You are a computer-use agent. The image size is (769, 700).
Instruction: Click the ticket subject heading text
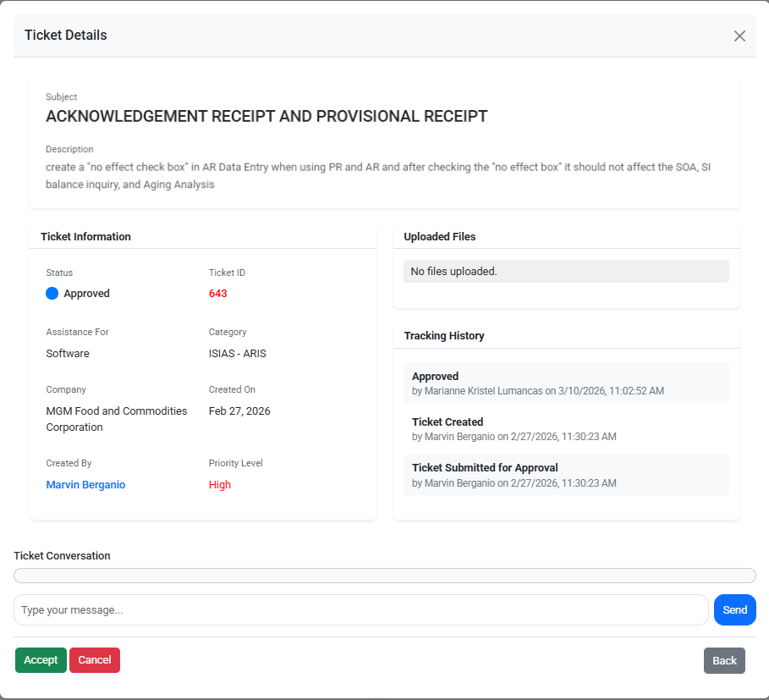coord(266,116)
